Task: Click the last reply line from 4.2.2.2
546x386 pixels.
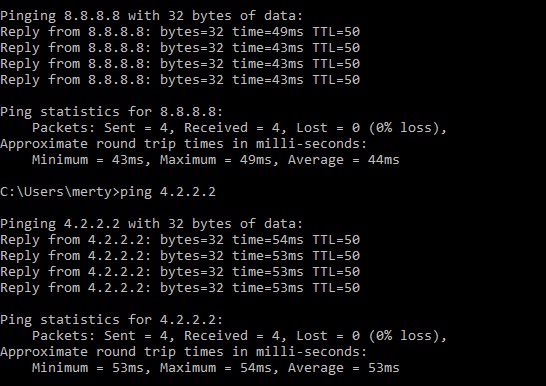Action: click(x=180, y=288)
